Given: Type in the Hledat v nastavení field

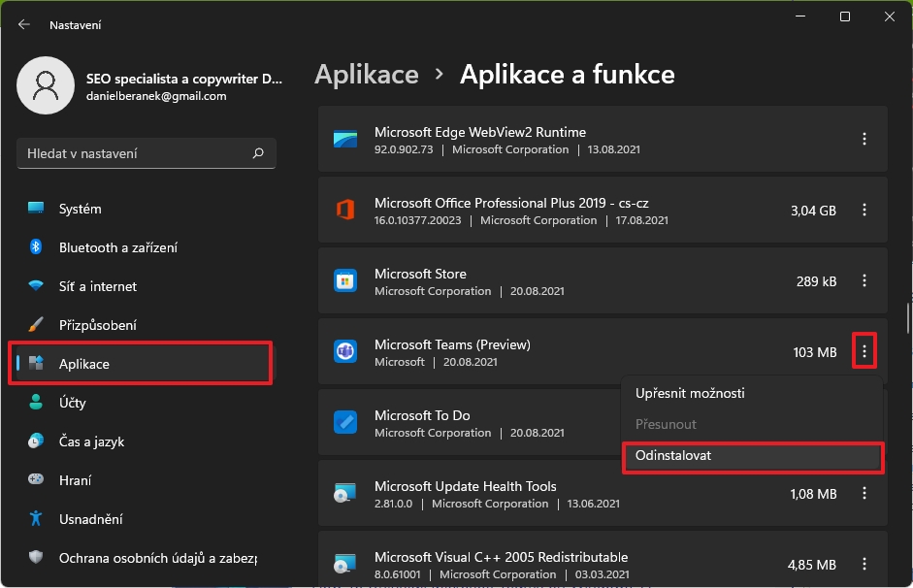Looking at the screenshot, I should pyautogui.click(x=131, y=153).
